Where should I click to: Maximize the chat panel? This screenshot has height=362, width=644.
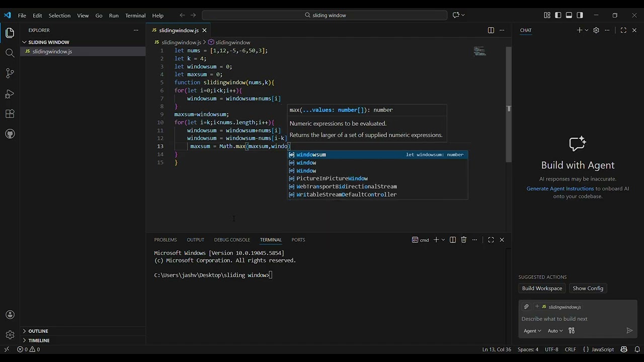(x=623, y=30)
